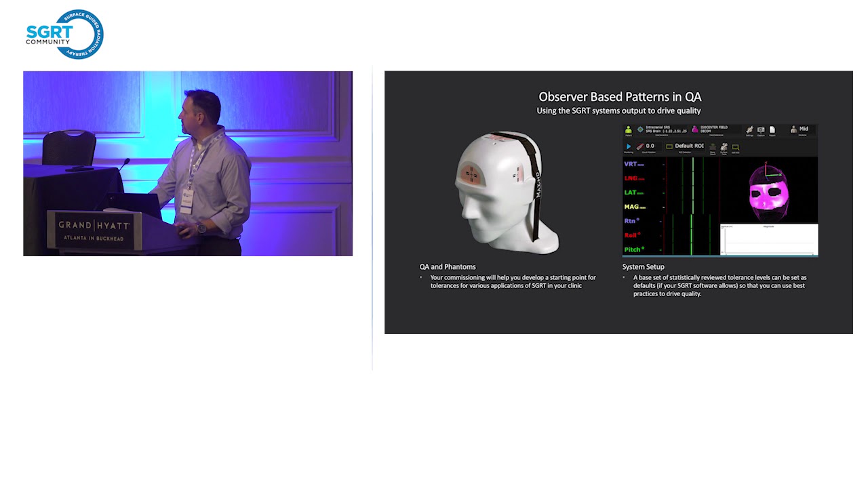Click the SGRT Community logo

[65, 34]
